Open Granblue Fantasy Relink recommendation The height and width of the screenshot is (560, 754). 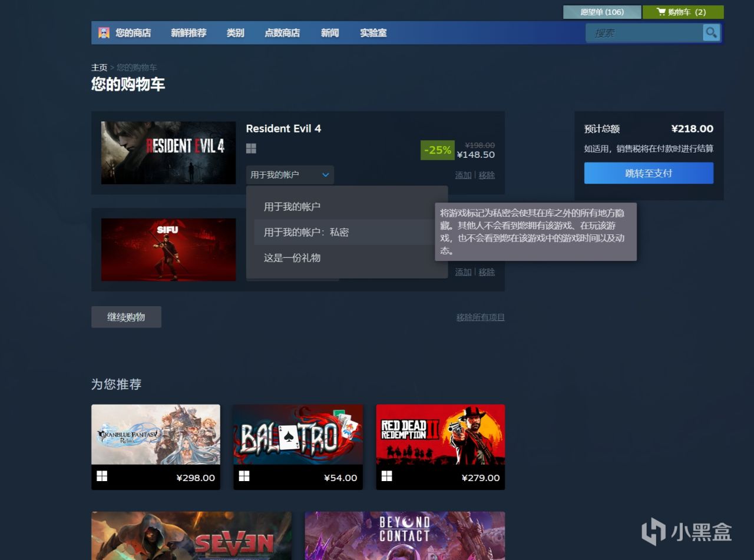pyautogui.click(x=156, y=447)
